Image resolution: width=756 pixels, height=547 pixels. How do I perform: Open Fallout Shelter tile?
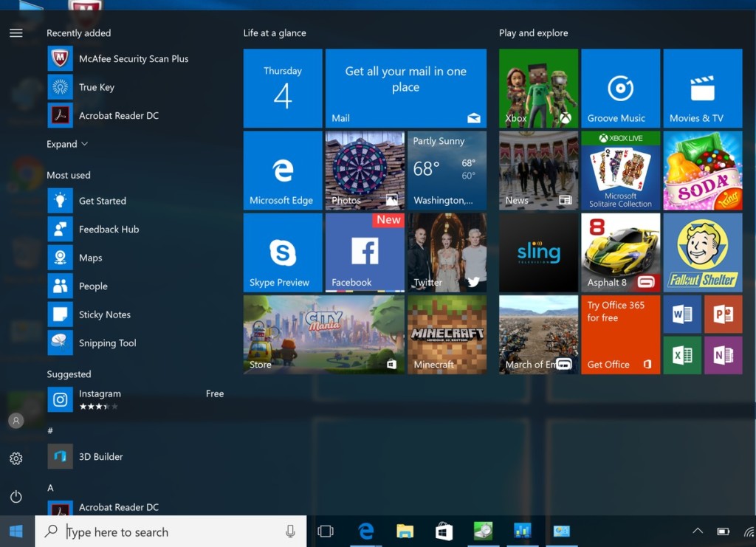(x=703, y=252)
